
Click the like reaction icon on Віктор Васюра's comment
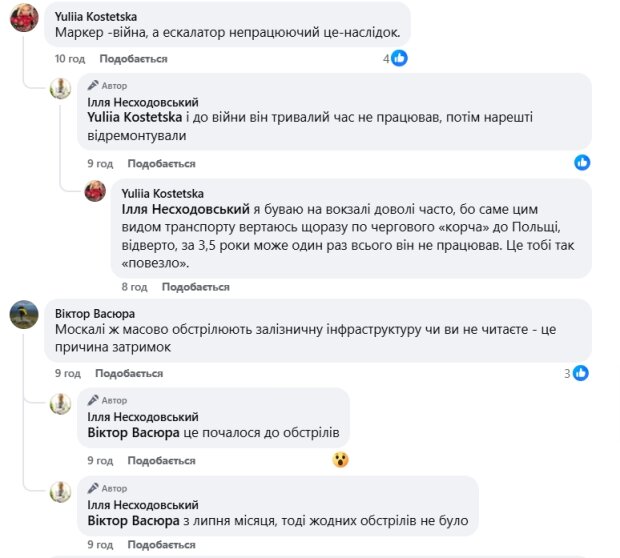click(580, 373)
